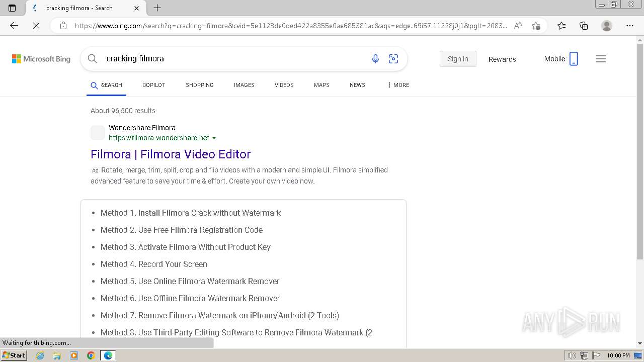Screen dimensions: 644x362
Task: Click the Wondershare Filmora favicon placeholder
Action: tap(98, 133)
